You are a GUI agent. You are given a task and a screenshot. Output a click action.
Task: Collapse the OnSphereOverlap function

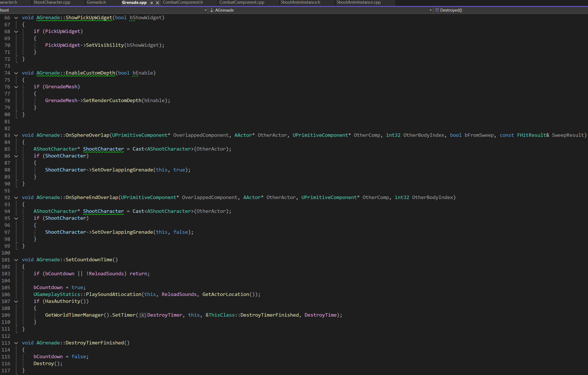pyautogui.click(x=16, y=135)
